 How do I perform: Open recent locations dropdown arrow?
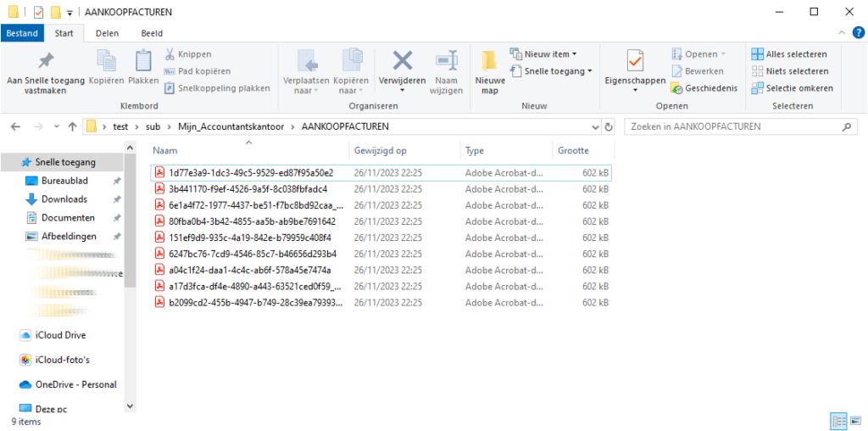[x=57, y=127]
